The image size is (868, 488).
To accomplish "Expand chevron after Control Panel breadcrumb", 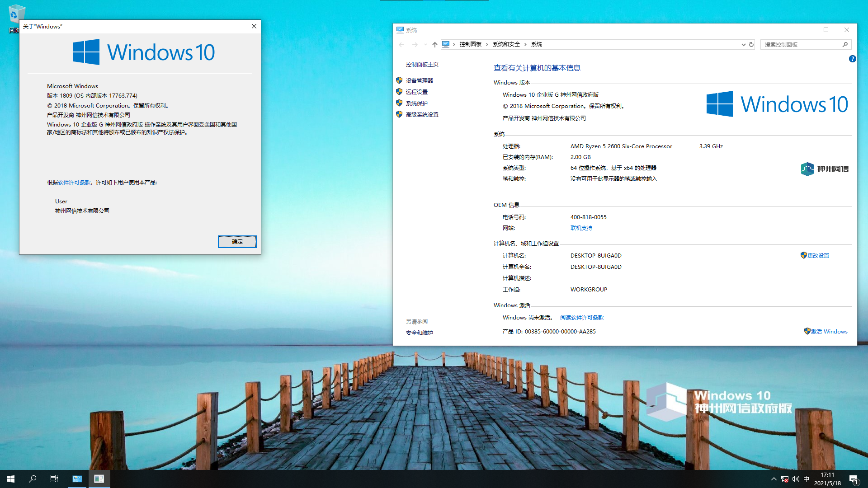I will point(487,44).
